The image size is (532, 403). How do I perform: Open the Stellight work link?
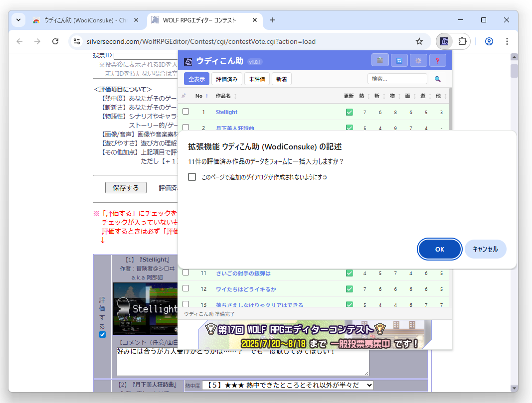[226, 112]
